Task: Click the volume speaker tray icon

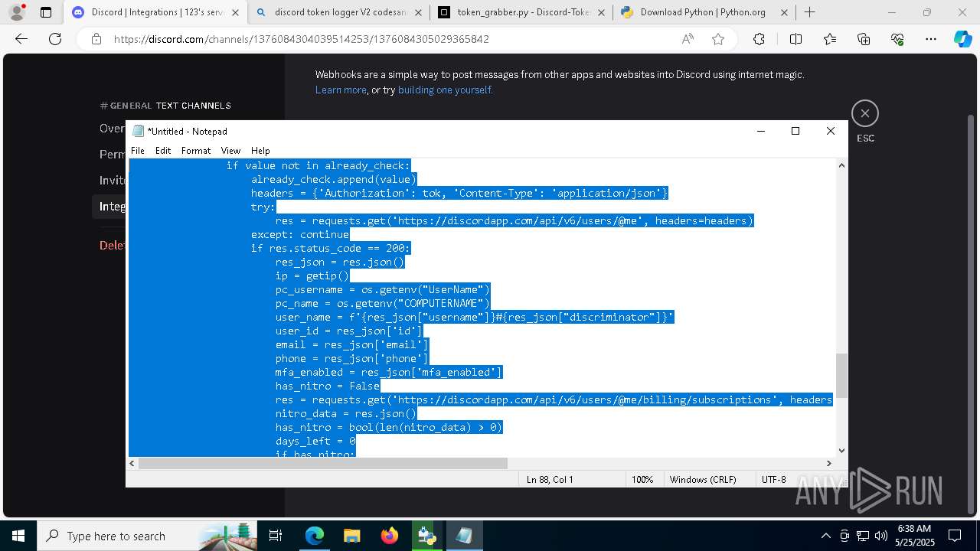Action: point(881,536)
